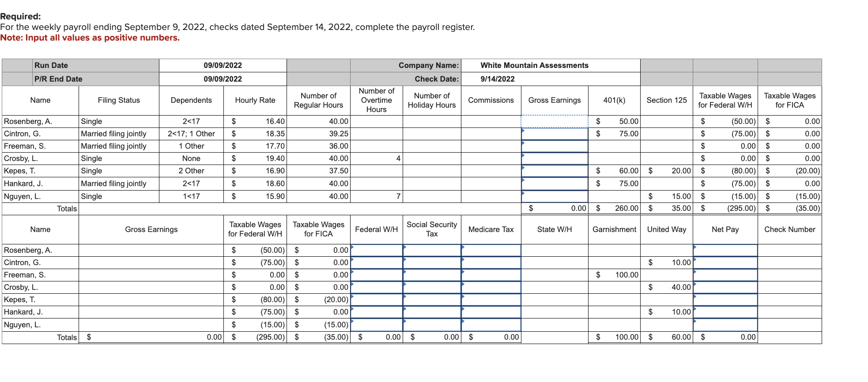This screenshot has width=868, height=382.
Task: Click Nguyen's Federal W/H input cell
Action: 377,325
